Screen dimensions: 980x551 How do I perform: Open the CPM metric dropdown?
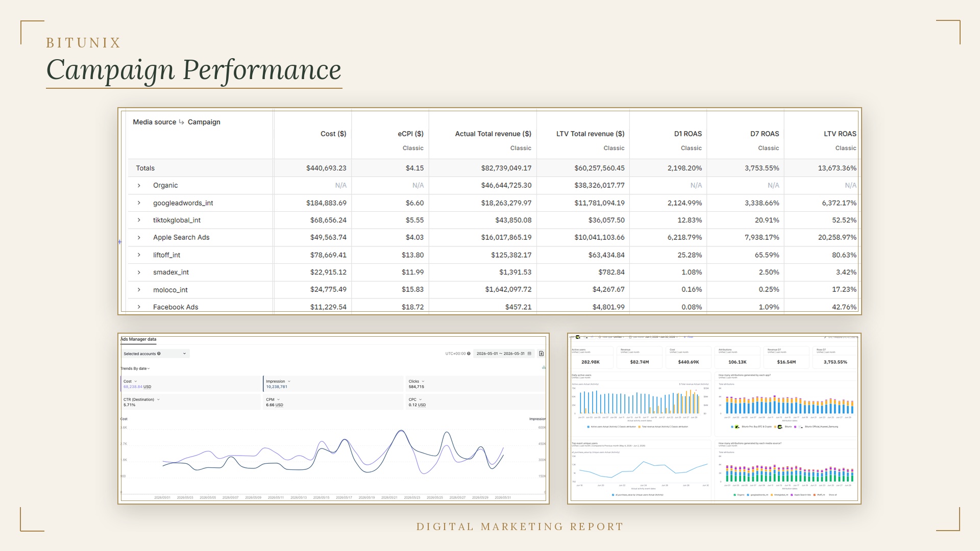[278, 399]
